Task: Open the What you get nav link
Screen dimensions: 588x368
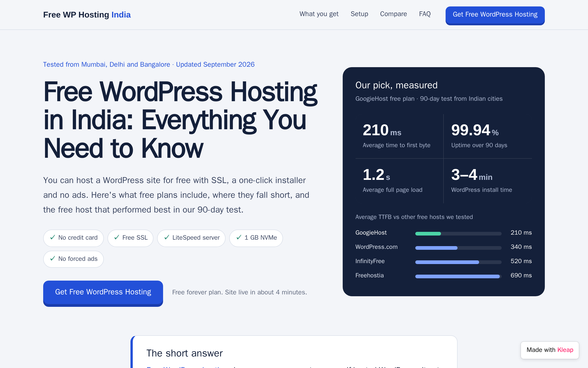Action: click(x=319, y=14)
